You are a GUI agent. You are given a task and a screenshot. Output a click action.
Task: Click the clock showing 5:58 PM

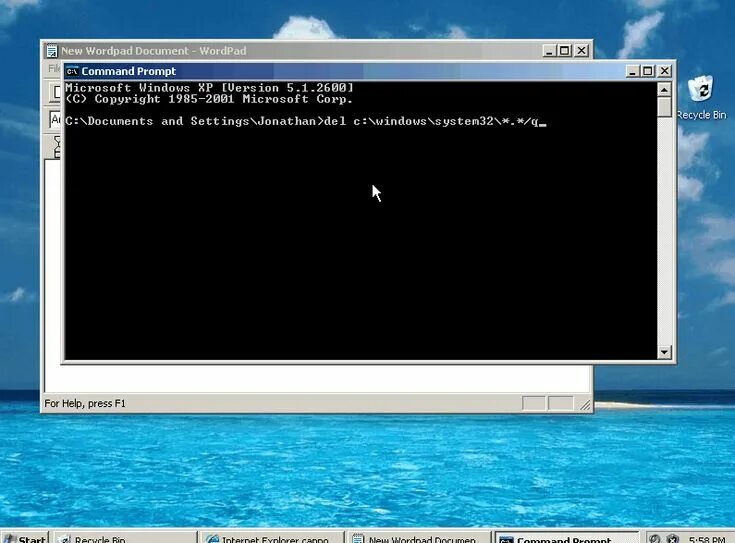pyautogui.click(x=706, y=539)
